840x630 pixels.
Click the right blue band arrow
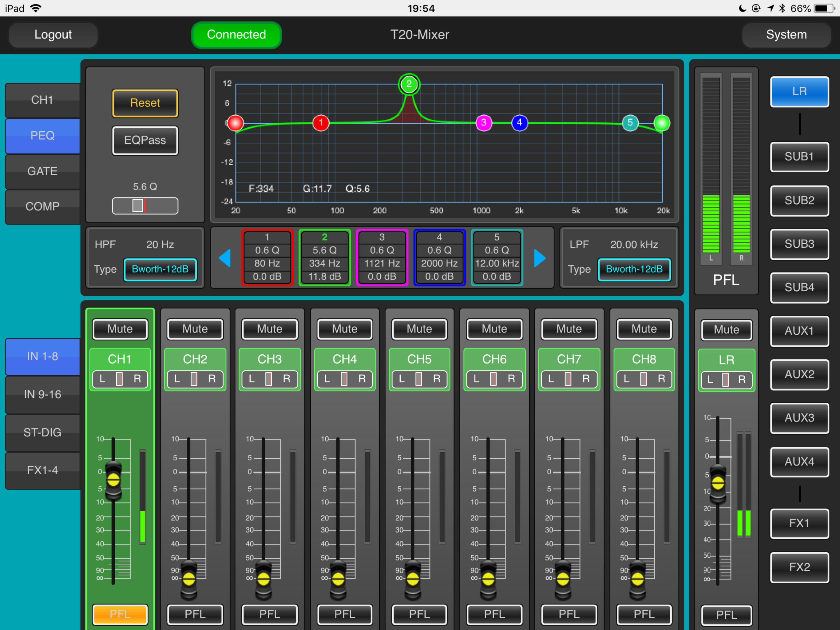[540, 258]
